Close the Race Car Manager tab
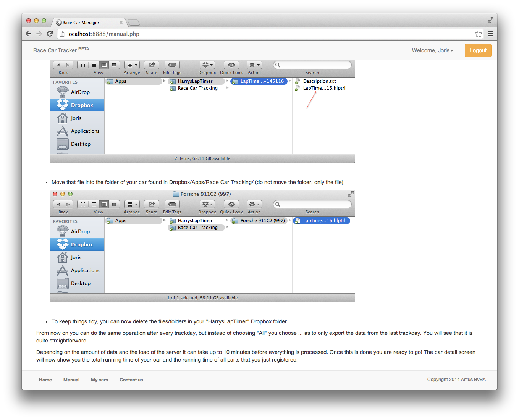This screenshot has width=519, height=420. click(121, 23)
